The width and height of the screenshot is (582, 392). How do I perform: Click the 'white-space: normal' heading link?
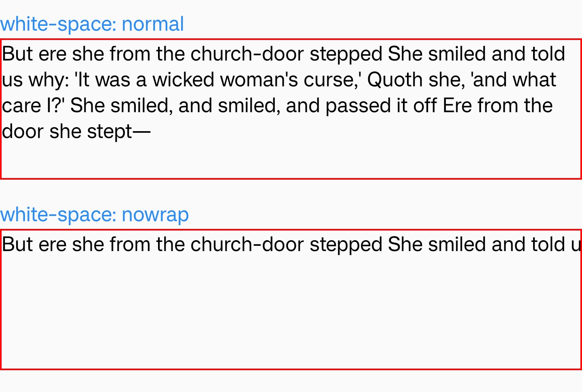pos(92,24)
